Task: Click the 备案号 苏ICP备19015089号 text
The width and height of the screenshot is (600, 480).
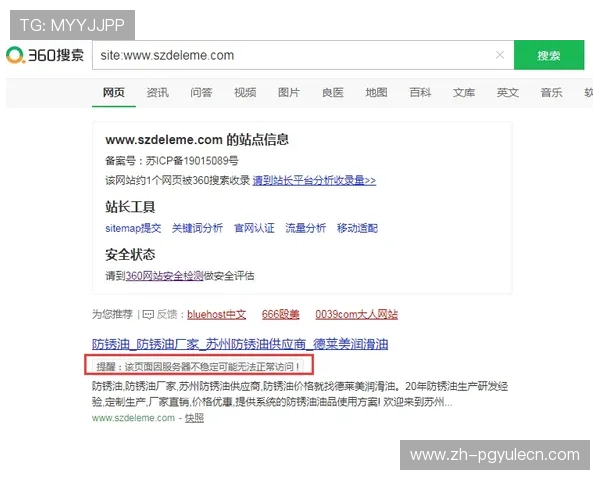Action: click(x=172, y=161)
